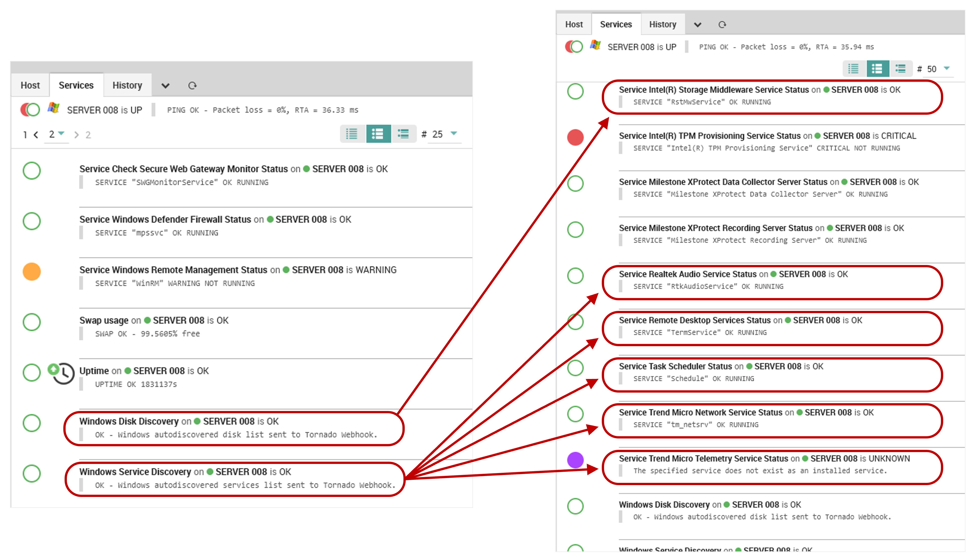
Task: Click green OK circle for Swap usage
Action: [x=32, y=322]
